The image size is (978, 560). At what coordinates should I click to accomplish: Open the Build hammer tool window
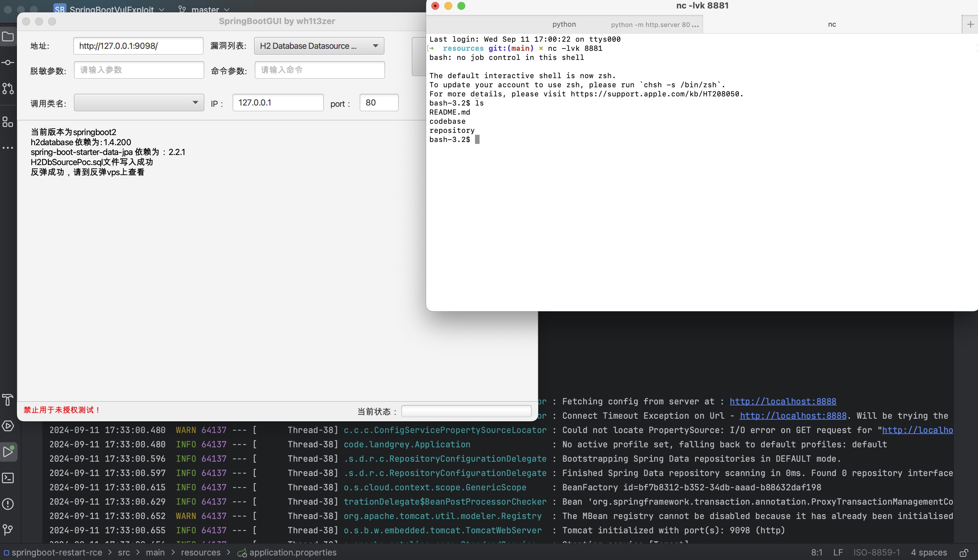[x=8, y=400]
